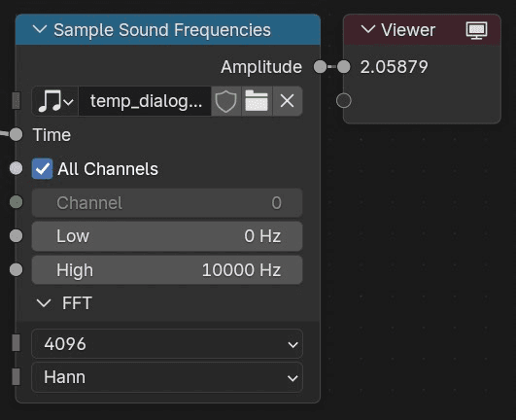Click the Viewer monitor icon

click(476, 30)
